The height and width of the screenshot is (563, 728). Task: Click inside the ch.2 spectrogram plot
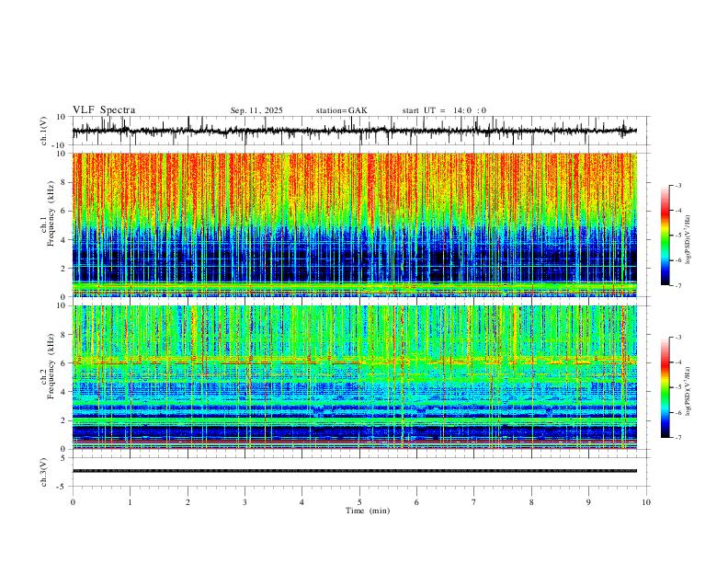(354, 377)
